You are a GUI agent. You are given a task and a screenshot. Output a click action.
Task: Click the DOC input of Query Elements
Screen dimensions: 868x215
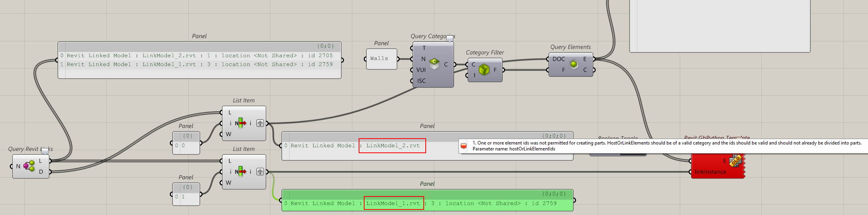559,59
